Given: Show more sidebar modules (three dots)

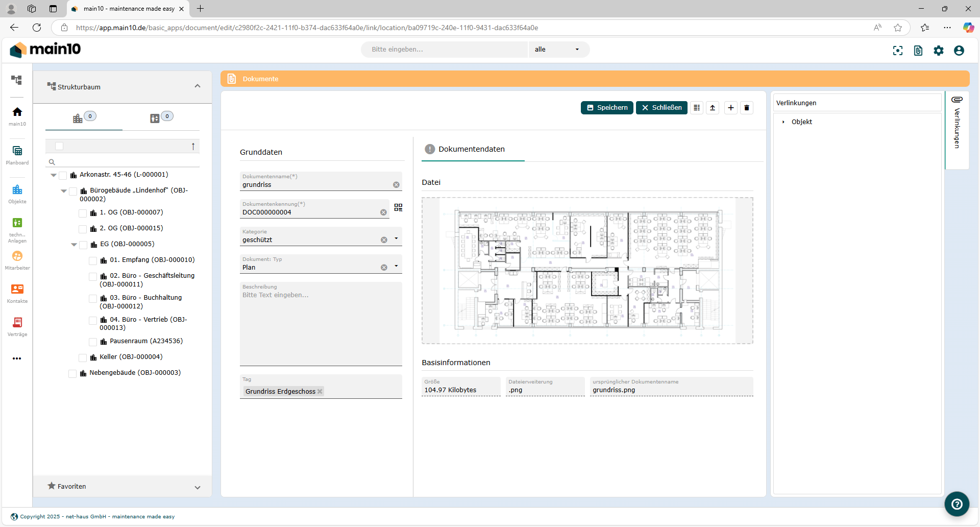Looking at the screenshot, I should [17, 358].
